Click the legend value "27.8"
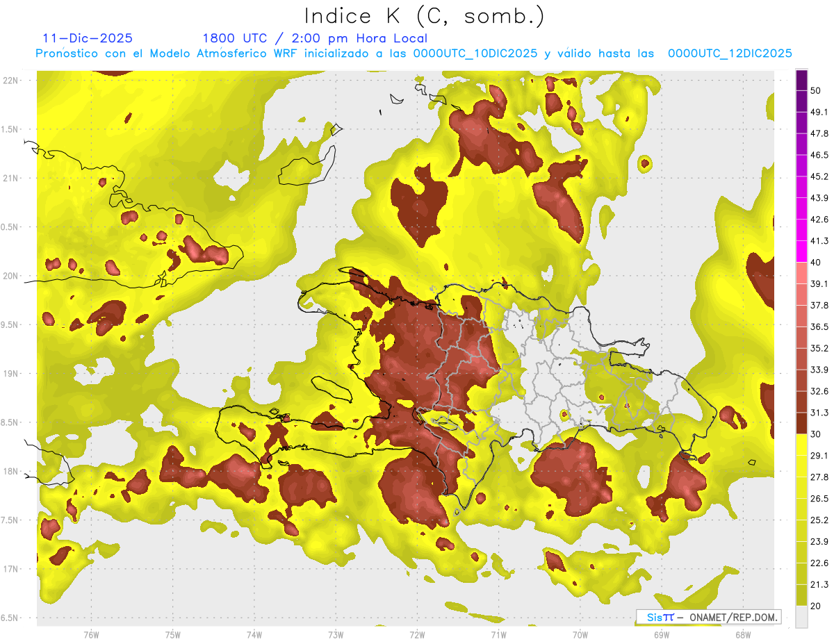 pos(819,477)
